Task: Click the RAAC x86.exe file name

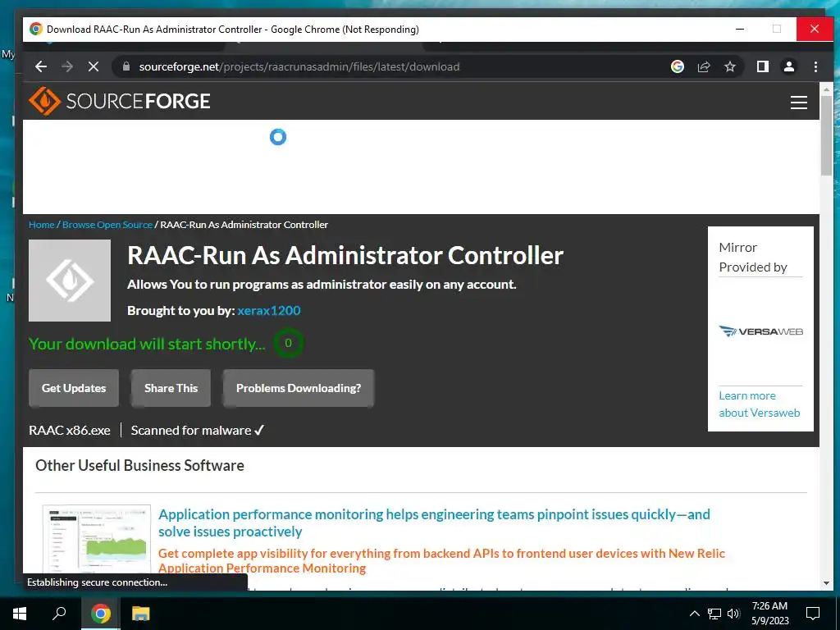Action: point(70,430)
